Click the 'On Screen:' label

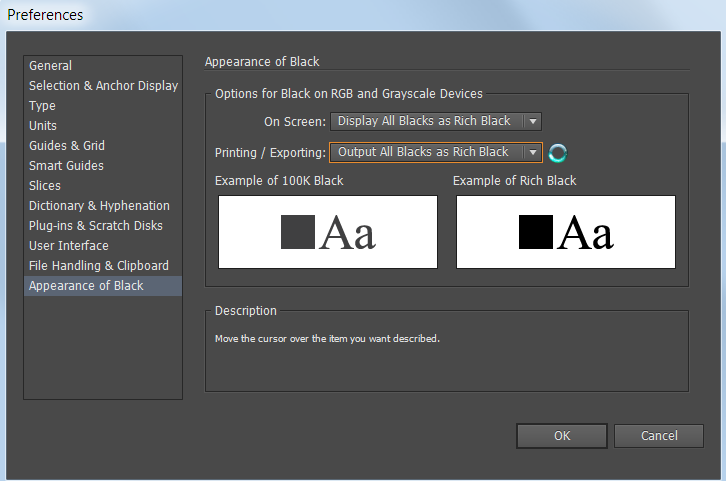295,122
